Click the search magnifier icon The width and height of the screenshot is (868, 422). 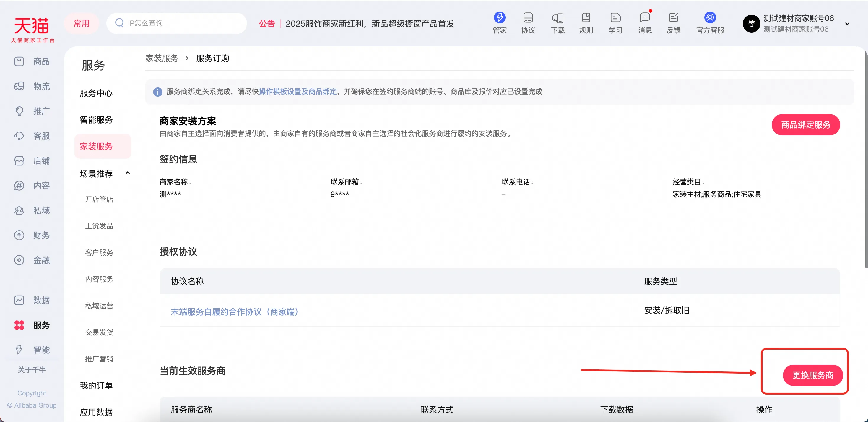tap(119, 23)
